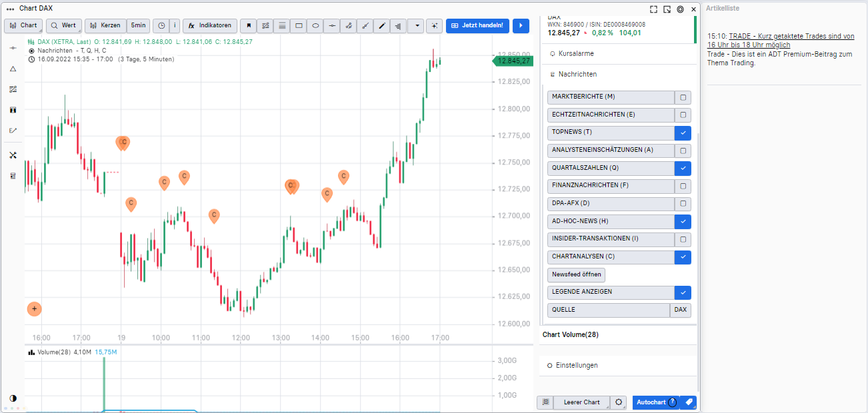This screenshot has height=413, width=868.
Task: Open the TRADE Kurz getaktete Trades article link
Action: pos(781,40)
